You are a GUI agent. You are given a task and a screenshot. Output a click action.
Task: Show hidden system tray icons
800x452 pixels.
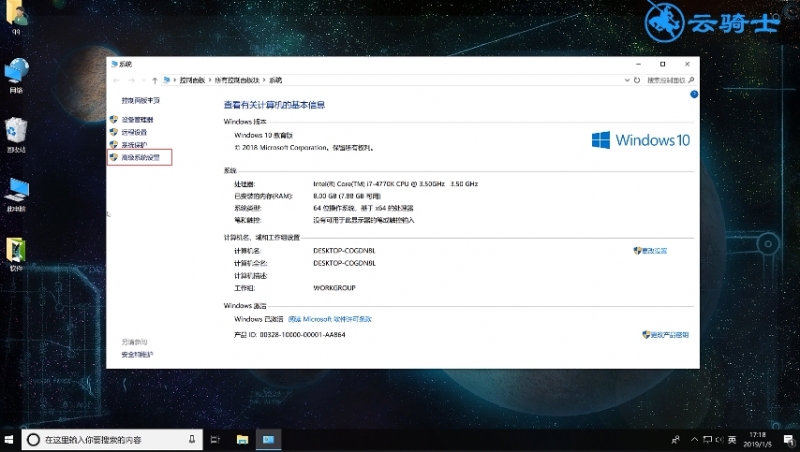(x=694, y=439)
